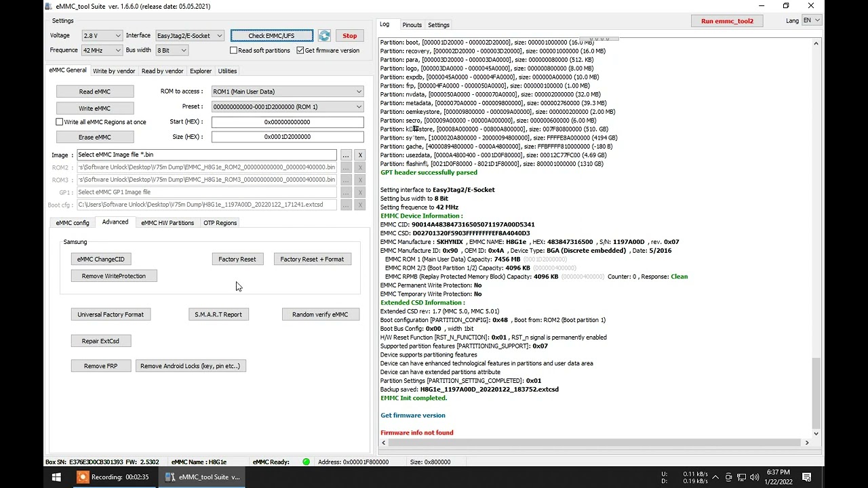Click eMMC ChangeCID button
Screen dimensions: 868x488
101,259
